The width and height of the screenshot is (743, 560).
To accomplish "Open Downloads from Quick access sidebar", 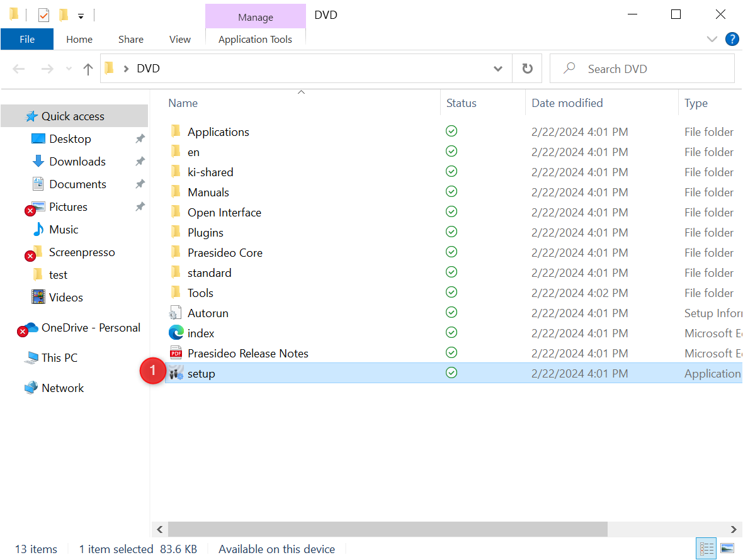I will [x=77, y=161].
